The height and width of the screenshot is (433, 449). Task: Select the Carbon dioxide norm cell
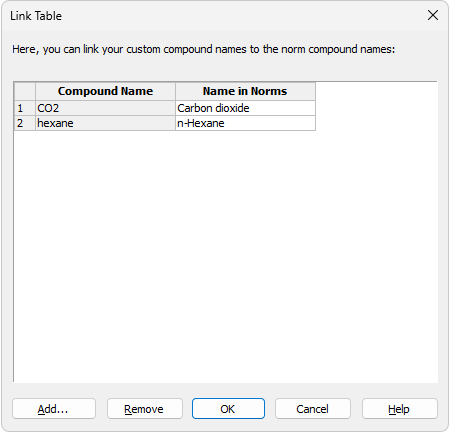[245, 108]
